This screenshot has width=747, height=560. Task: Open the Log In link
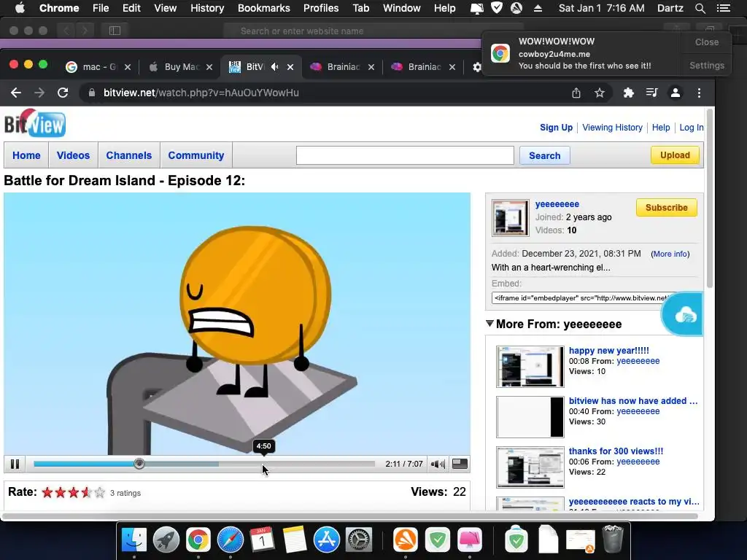click(x=692, y=127)
